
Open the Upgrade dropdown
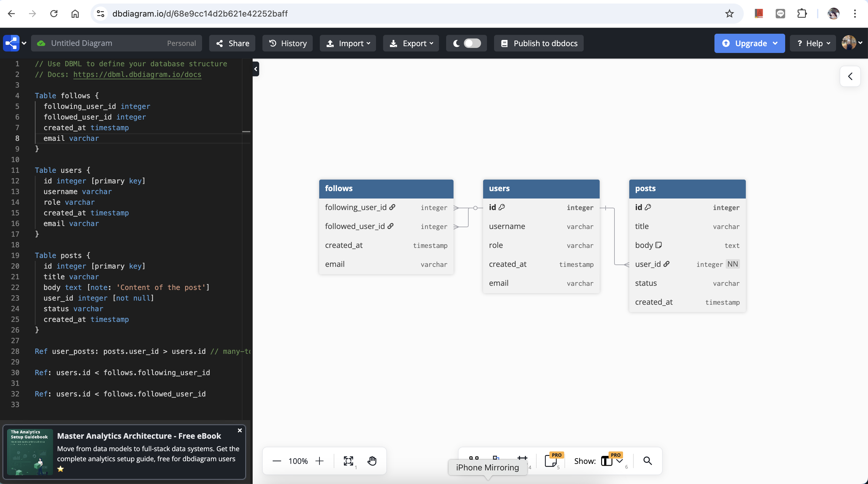(749, 43)
